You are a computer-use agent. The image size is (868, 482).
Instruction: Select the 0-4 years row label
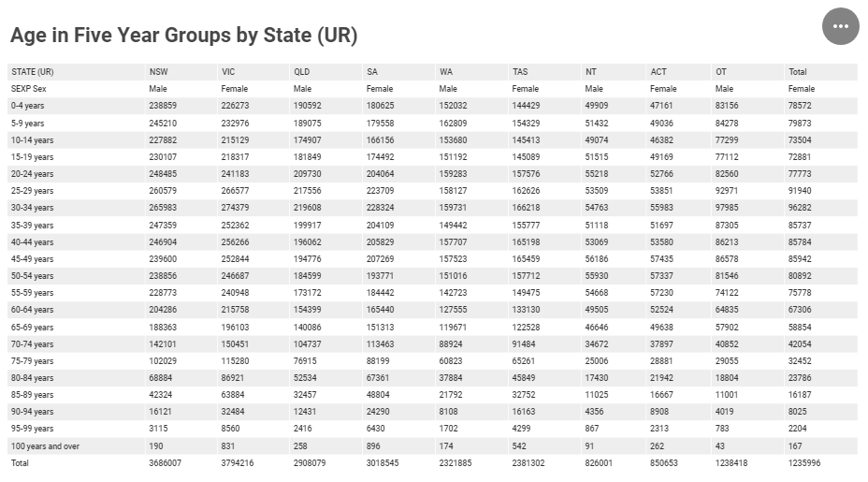click(x=28, y=106)
